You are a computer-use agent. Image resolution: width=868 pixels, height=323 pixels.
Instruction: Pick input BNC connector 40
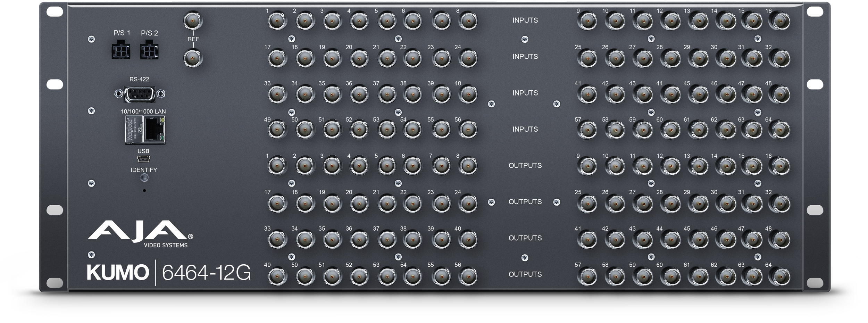tap(468, 94)
